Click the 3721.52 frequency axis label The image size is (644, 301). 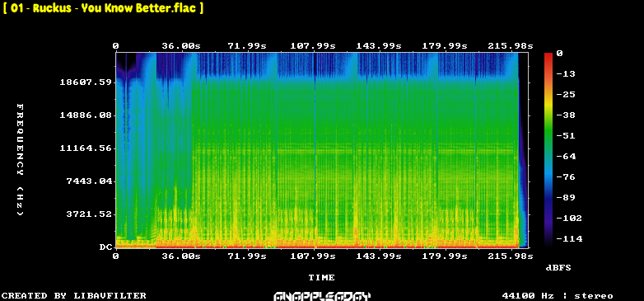pyautogui.click(x=89, y=214)
